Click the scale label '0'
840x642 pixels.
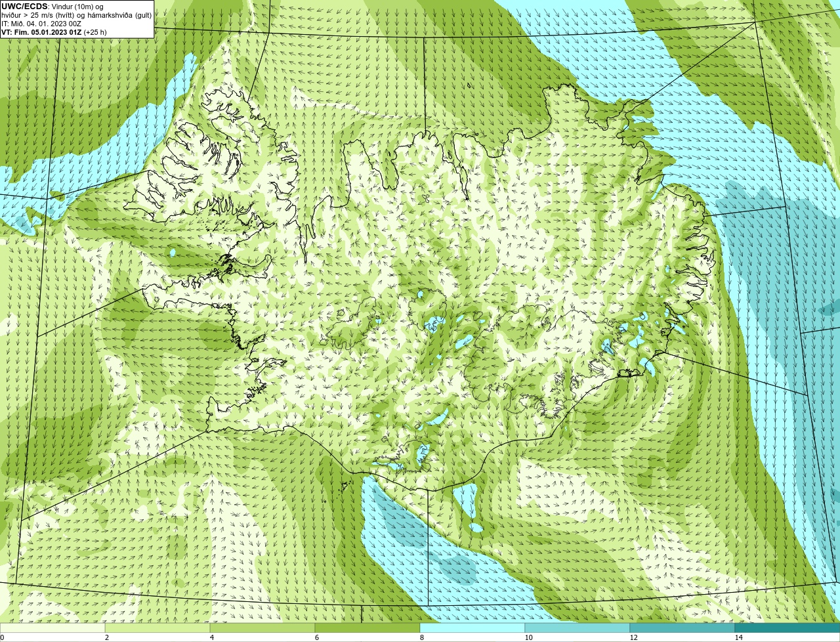click(2, 637)
